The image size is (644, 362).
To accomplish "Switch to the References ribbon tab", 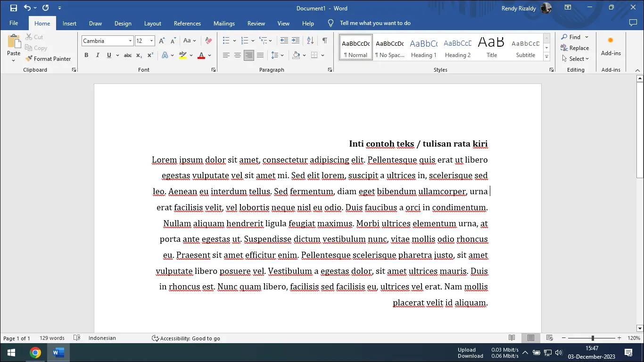I will [187, 23].
